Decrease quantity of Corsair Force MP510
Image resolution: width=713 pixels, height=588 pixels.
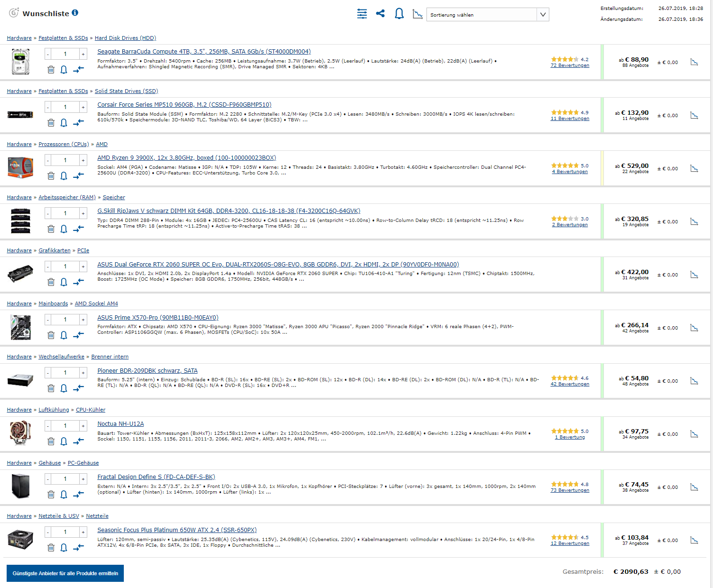pyautogui.click(x=48, y=107)
